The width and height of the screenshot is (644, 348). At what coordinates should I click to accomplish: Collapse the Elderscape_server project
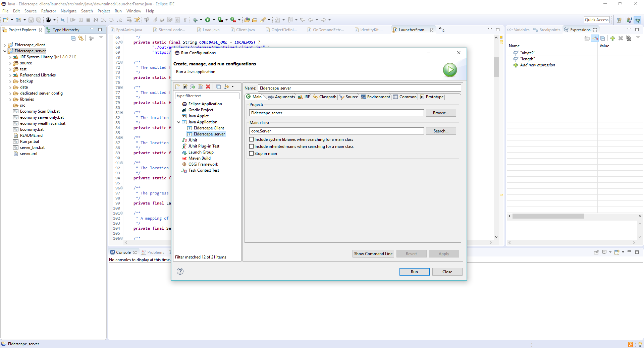tap(5, 51)
